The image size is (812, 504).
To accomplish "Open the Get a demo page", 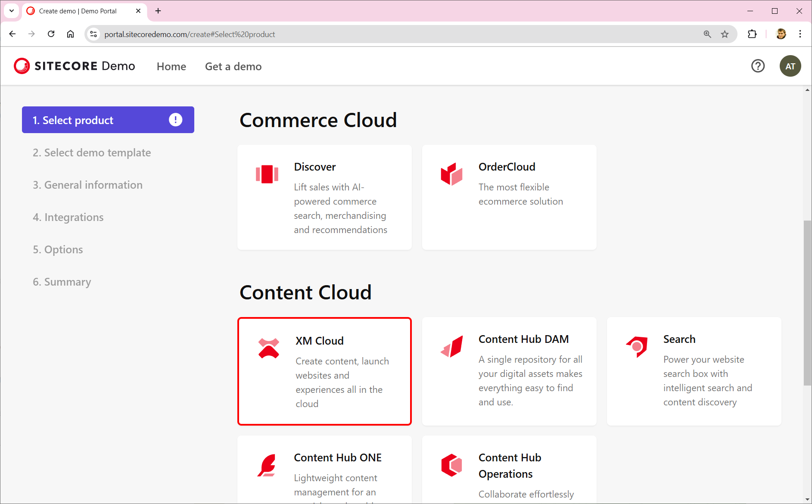I will (233, 66).
